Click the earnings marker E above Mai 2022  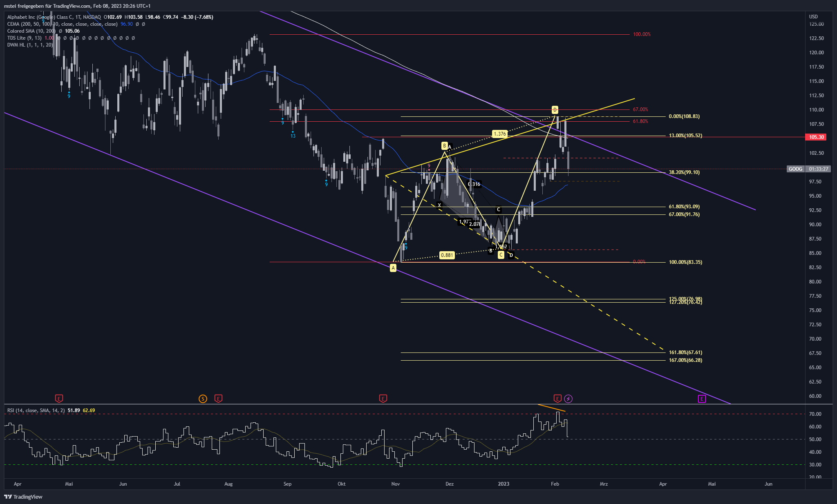point(59,398)
